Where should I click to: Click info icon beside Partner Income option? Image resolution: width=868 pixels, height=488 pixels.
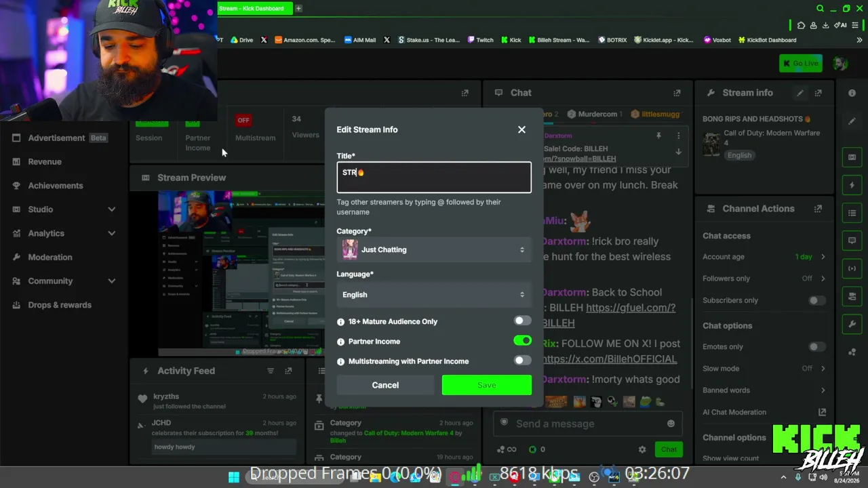[x=341, y=342]
